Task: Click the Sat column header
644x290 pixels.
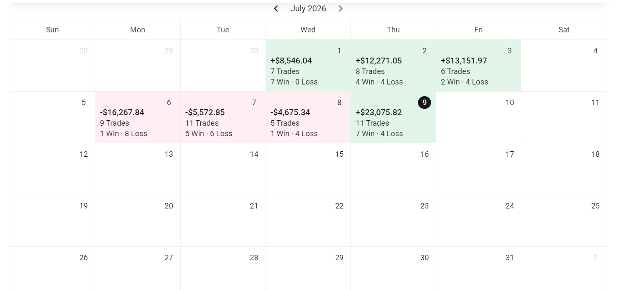Action: (564, 30)
